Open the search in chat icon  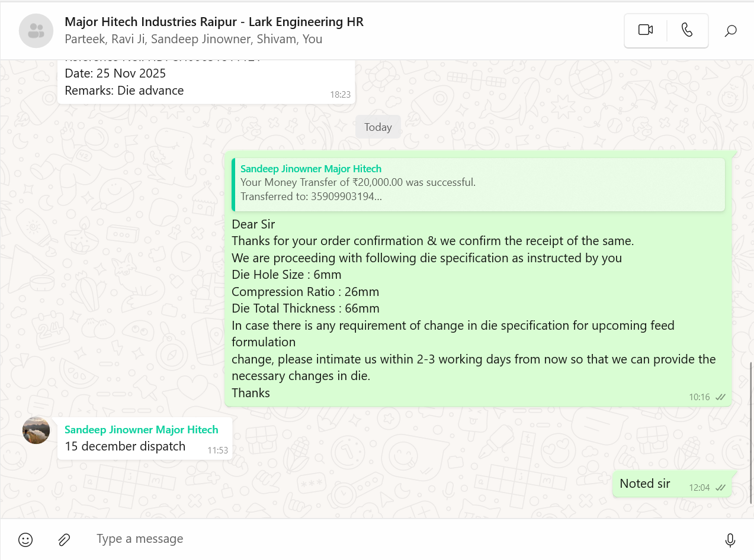[x=730, y=31]
